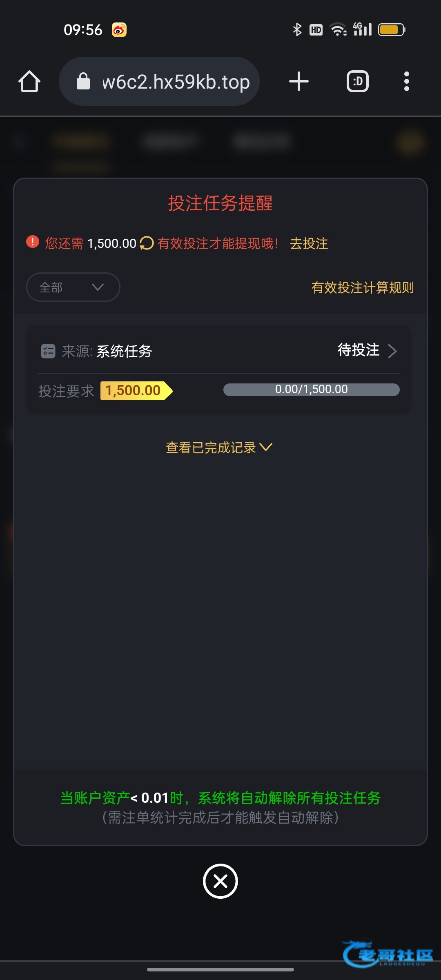The width and height of the screenshot is (441, 980).
Task: Click the task list icon beside 来源
Action: coord(48,351)
